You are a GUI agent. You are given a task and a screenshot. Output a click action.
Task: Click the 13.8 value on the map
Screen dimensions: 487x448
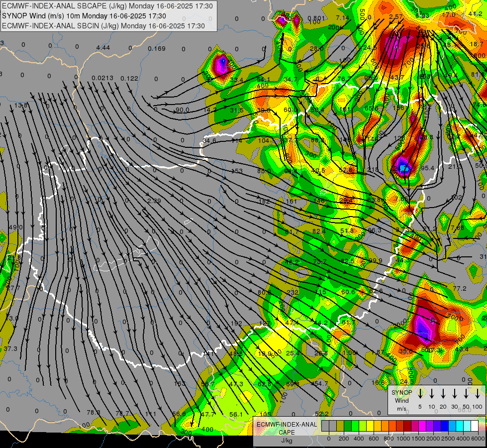20,105
